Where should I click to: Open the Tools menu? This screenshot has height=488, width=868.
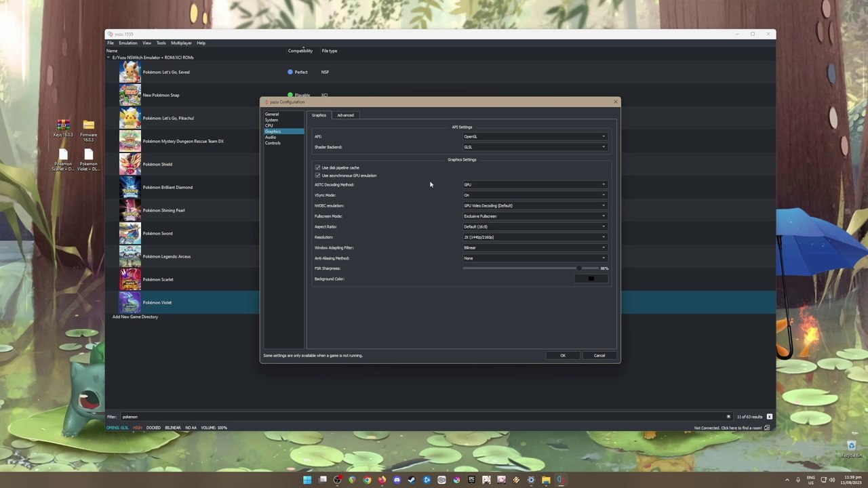[x=161, y=43]
